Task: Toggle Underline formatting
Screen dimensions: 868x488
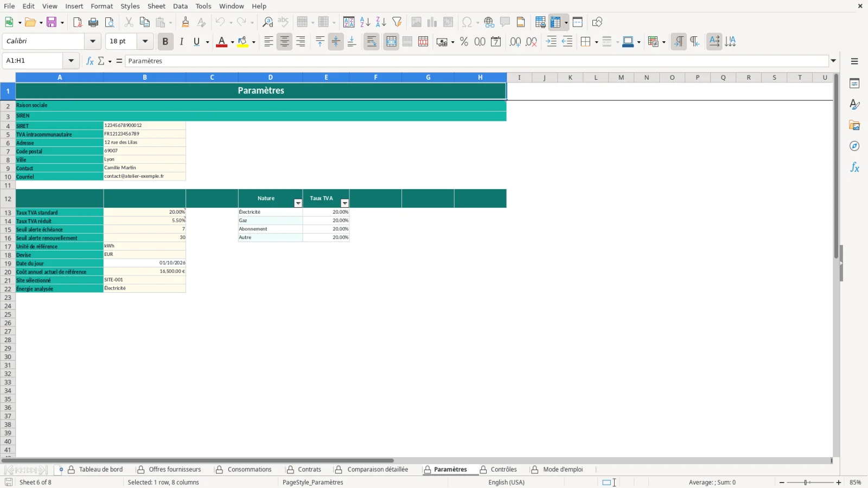Action: pos(197,42)
